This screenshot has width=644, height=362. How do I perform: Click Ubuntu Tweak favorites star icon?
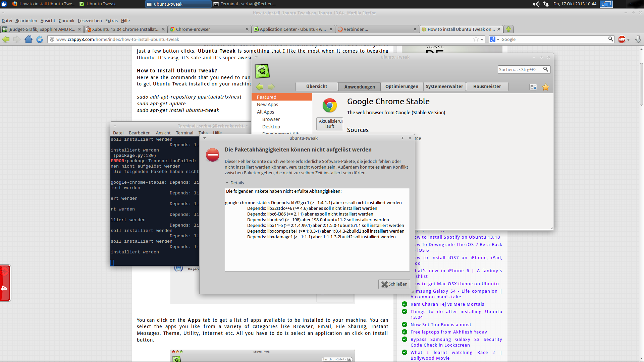pyautogui.click(x=546, y=87)
